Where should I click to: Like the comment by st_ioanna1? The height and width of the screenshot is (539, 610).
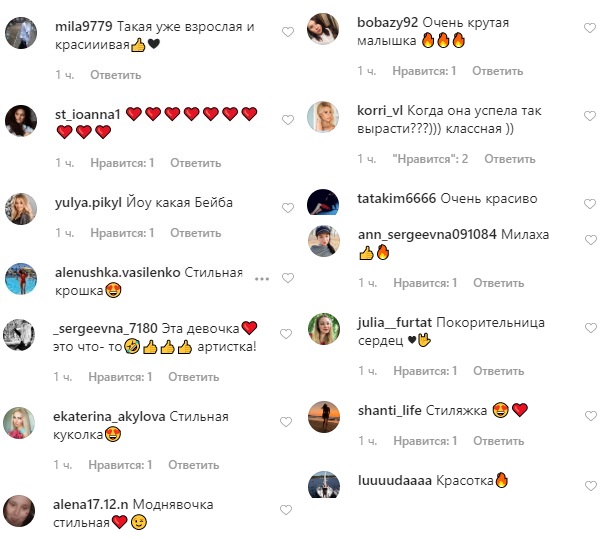click(x=287, y=120)
